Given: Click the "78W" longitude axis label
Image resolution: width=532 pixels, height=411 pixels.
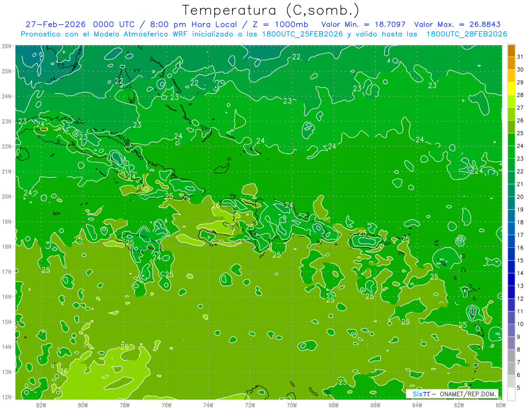Looking at the screenshot, I should pos(125,405).
